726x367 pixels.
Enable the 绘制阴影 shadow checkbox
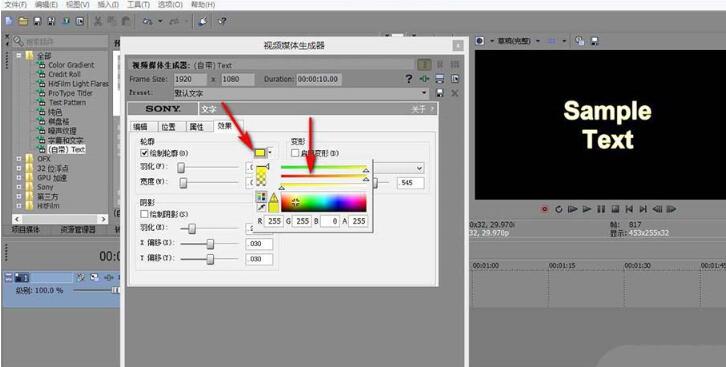click(x=144, y=214)
